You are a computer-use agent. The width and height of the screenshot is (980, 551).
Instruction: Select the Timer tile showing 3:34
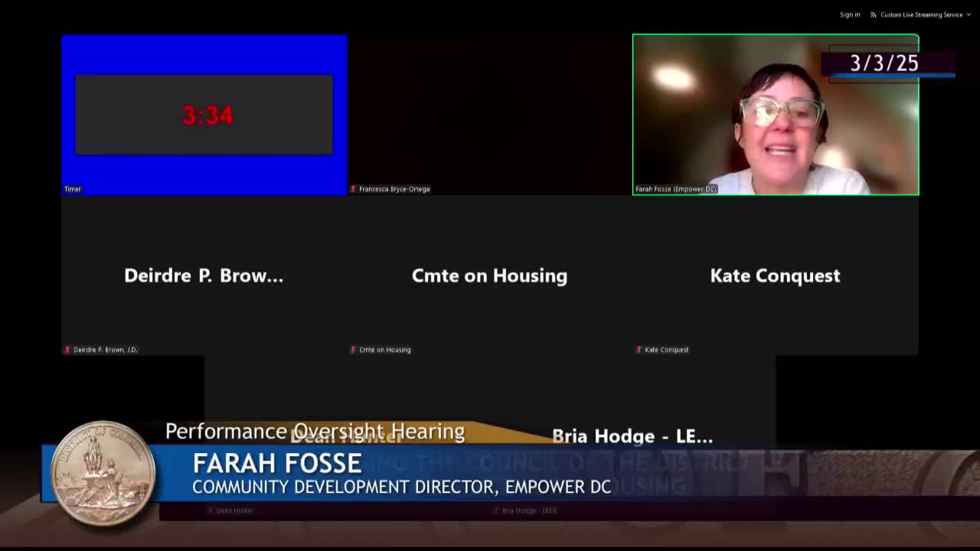[204, 115]
